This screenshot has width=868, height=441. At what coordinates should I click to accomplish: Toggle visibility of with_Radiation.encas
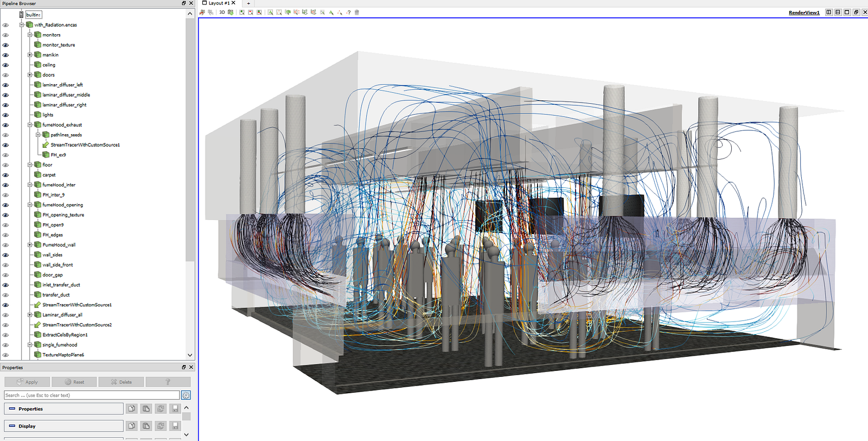pos(5,25)
